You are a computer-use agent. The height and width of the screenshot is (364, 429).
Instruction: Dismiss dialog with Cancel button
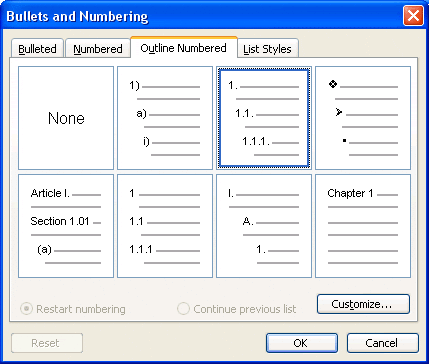(383, 343)
